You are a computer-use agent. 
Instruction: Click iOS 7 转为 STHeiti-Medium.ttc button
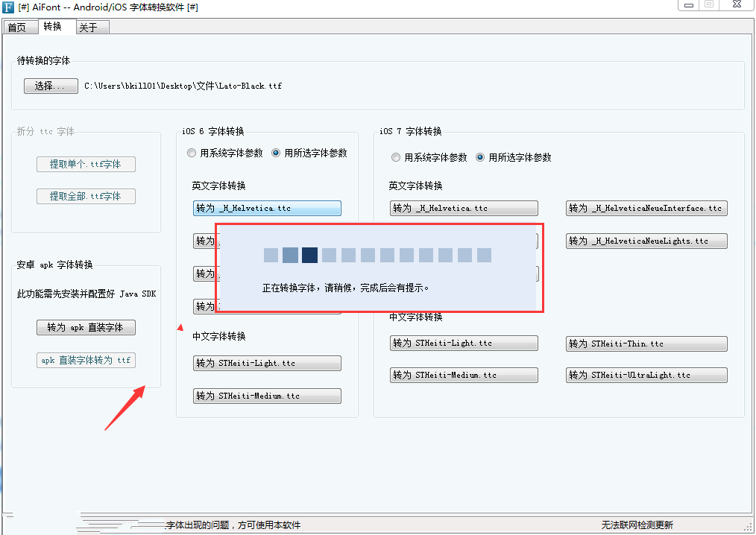tap(464, 375)
